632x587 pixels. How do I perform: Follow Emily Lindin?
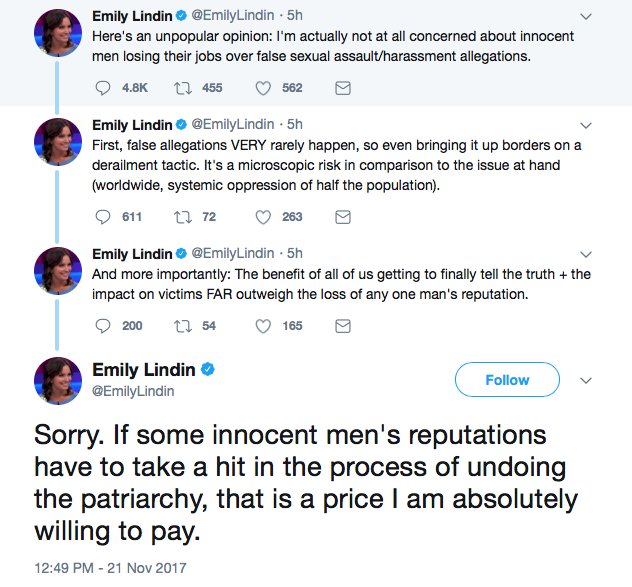click(x=507, y=380)
